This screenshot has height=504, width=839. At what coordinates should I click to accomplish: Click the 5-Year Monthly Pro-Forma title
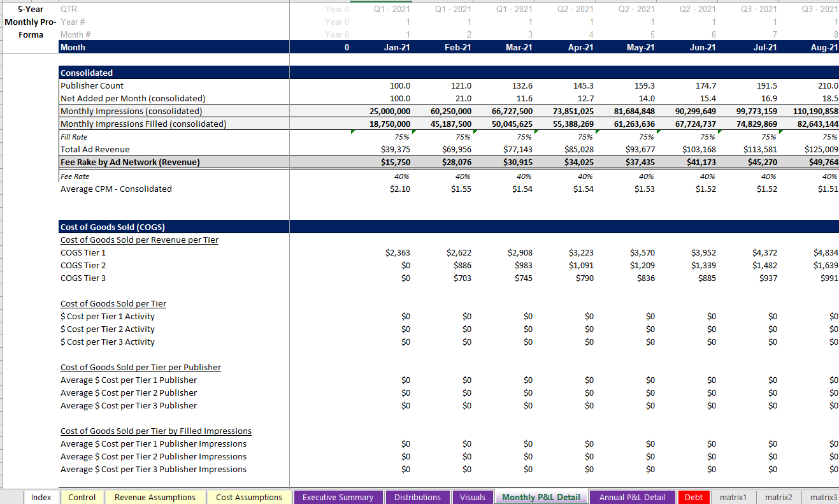click(31, 22)
